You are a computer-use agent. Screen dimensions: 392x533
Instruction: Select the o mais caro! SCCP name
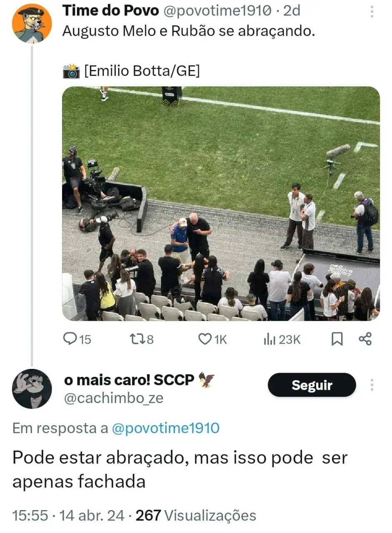coord(129,380)
